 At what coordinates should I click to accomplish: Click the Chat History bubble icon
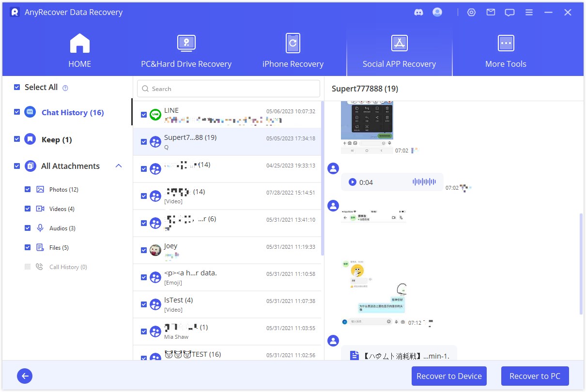[x=30, y=112]
